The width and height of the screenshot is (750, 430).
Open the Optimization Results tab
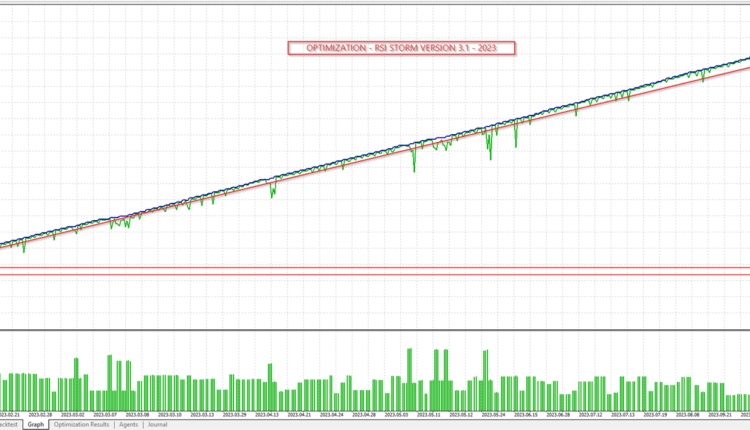tap(82, 425)
